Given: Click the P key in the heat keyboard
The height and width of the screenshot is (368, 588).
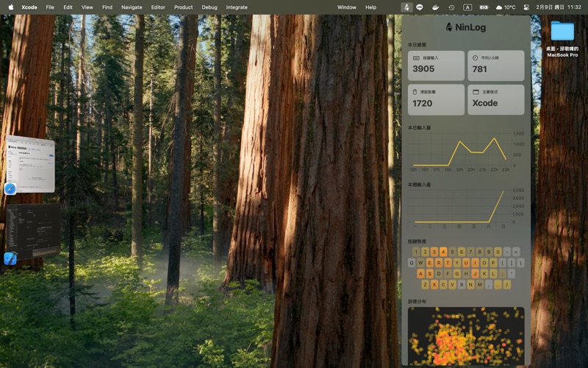Looking at the screenshot, I should click(x=493, y=263).
